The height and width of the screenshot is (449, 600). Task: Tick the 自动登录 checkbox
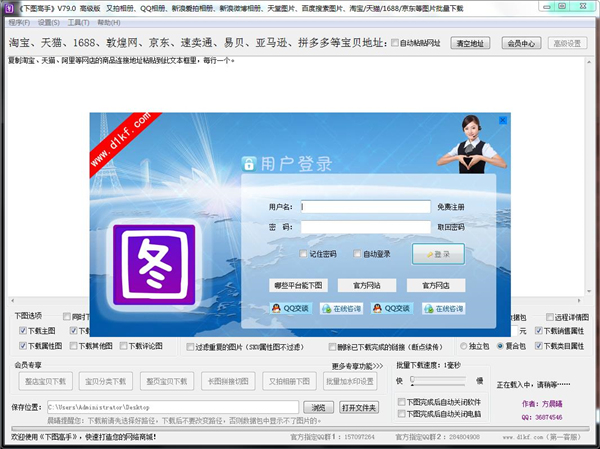(x=357, y=254)
